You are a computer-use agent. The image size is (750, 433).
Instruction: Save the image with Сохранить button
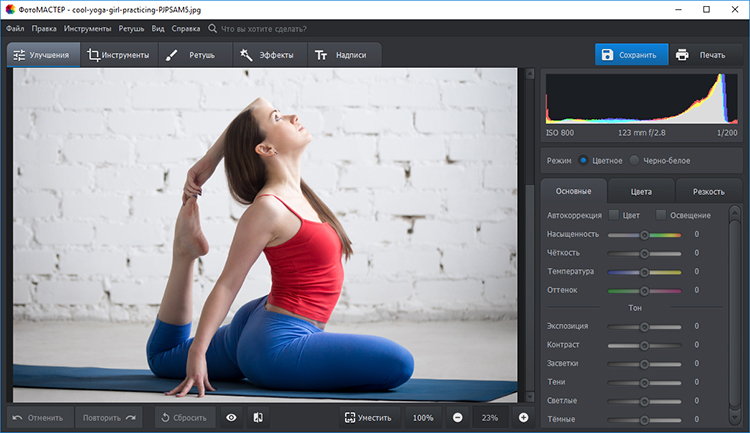[632, 55]
